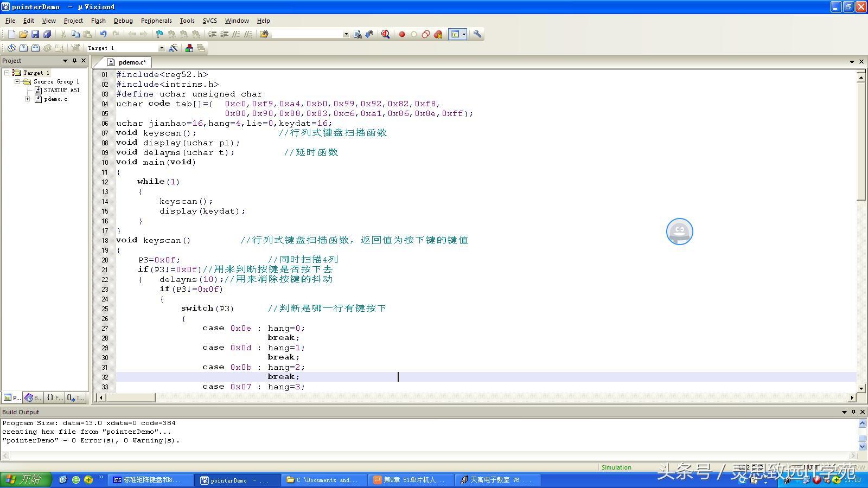This screenshot has width=868, height=488.
Task: Start or stop the debug session
Action: pyautogui.click(x=386, y=34)
